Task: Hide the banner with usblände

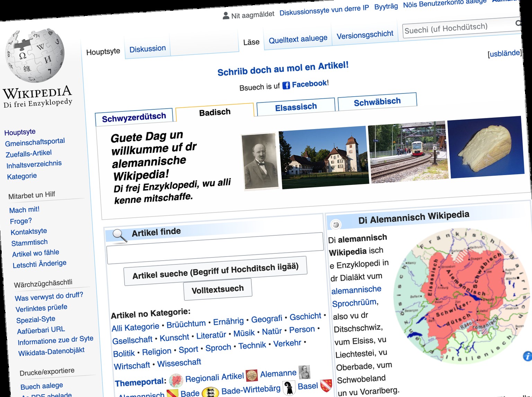Action: click(504, 54)
